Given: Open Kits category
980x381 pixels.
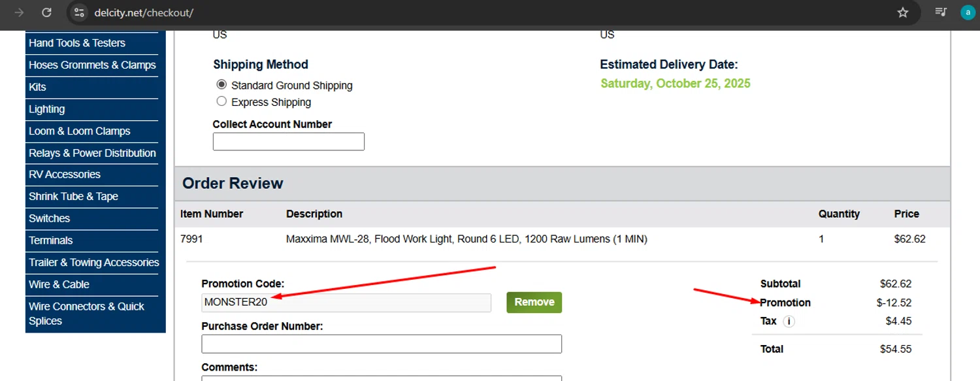Looking at the screenshot, I should click(x=37, y=87).
